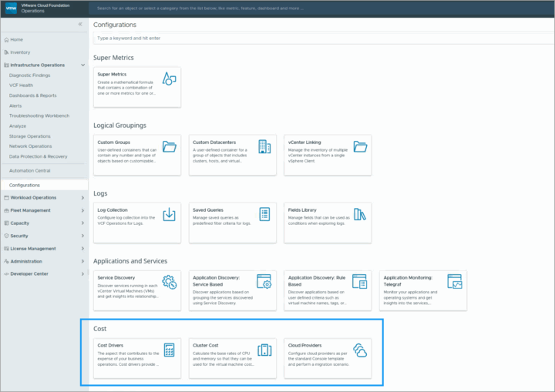Viewport: 555px width, 392px height.
Task: Collapse the sidebar with double-chevron icon
Action: pyautogui.click(x=80, y=24)
